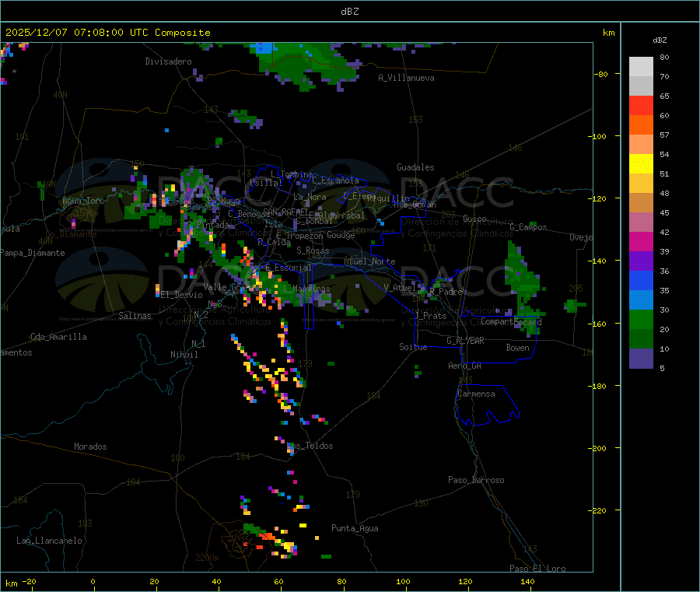700x592 pixels.
Task: Select the purple 36-39 dBZ legend swatch
Action: pos(641,261)
